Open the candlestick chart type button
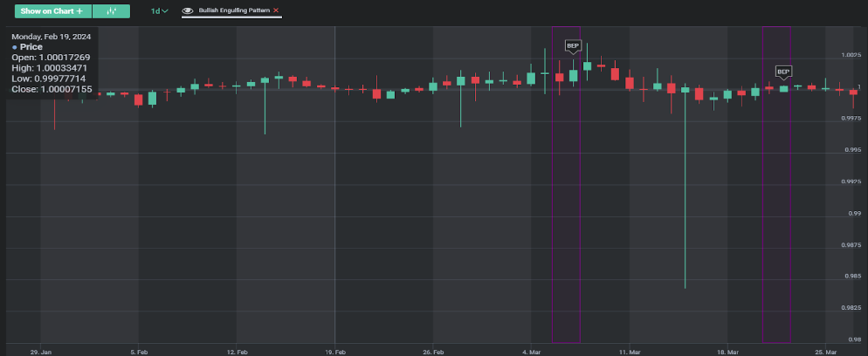Image resolution: width=868 pixels, height=356 pixels. click(112, 11)
